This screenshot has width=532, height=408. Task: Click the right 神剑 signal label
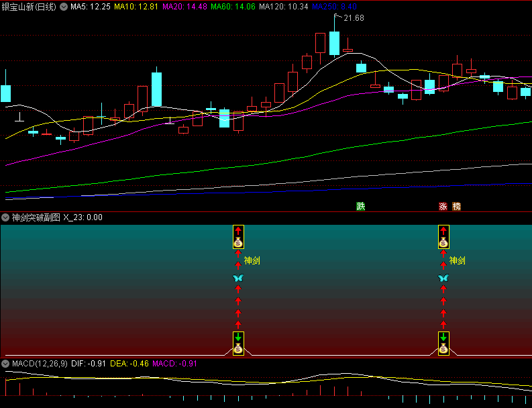point(458,260)
